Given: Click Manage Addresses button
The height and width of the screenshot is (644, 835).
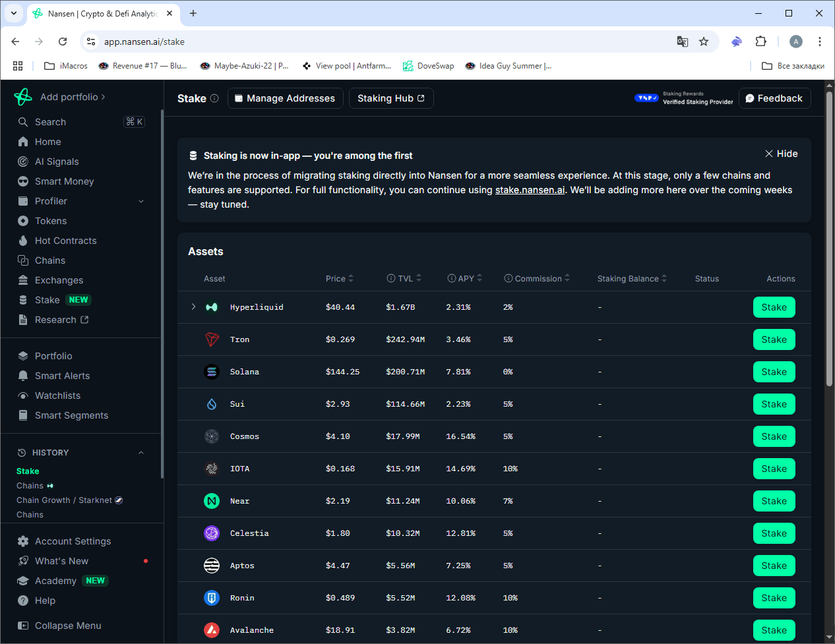Looking at the screenshot, I should click(286, 98).
